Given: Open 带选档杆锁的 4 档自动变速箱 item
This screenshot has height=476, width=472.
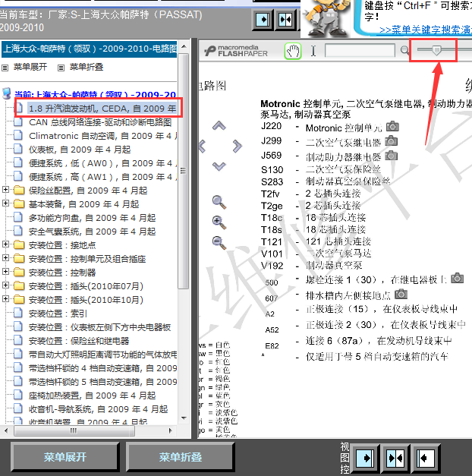Looking at the screenshot, I should click(x=102, y=368).
